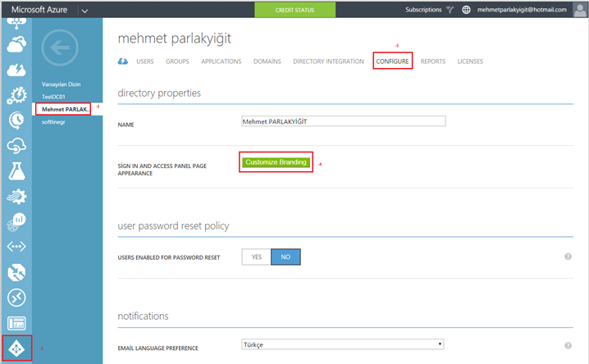Image resolution: width=589 pixels, height=364 pixels.
Task: Switch to the DOMAINS tab
Action: [267, 61]
